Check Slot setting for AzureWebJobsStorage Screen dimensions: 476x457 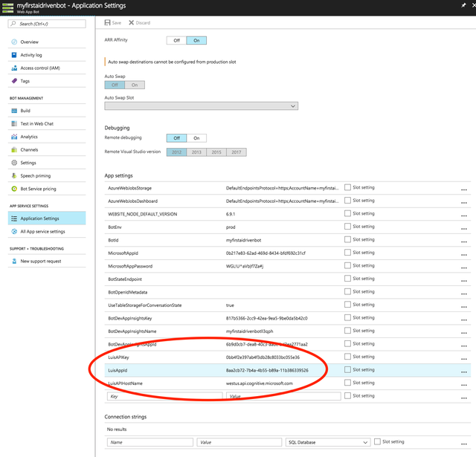(347, 187)
